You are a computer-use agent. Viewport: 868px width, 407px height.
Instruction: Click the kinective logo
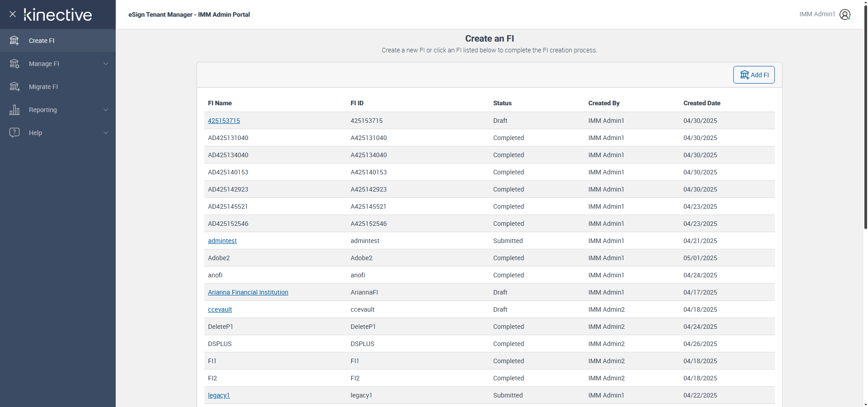pos(58,15)
